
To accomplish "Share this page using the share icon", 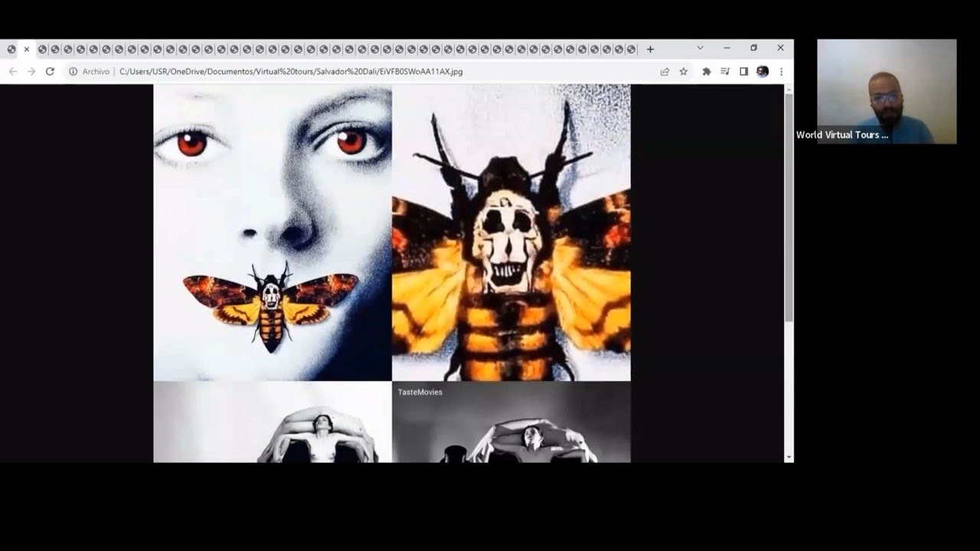I will (x=665, y=71).
